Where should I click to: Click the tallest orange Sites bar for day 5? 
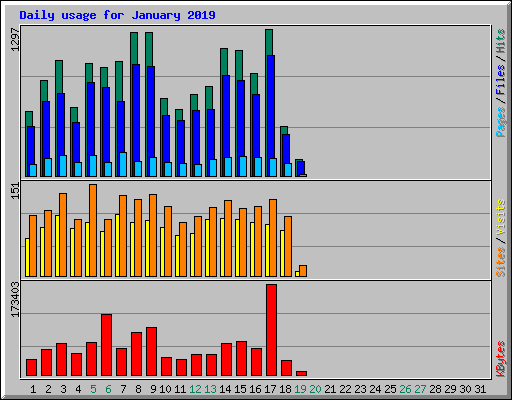[93, 230]
